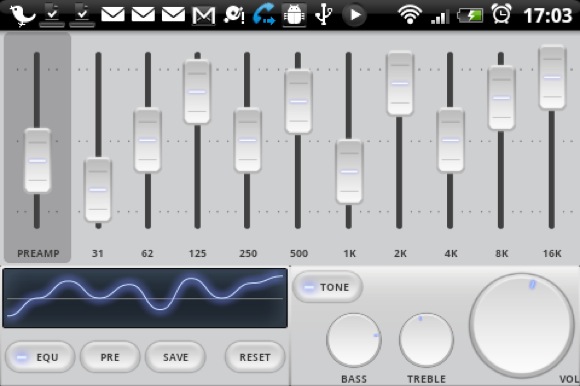Tap the Android debugging robot icon
This screenshot has height=386, width=580.
tap(294, 15)
